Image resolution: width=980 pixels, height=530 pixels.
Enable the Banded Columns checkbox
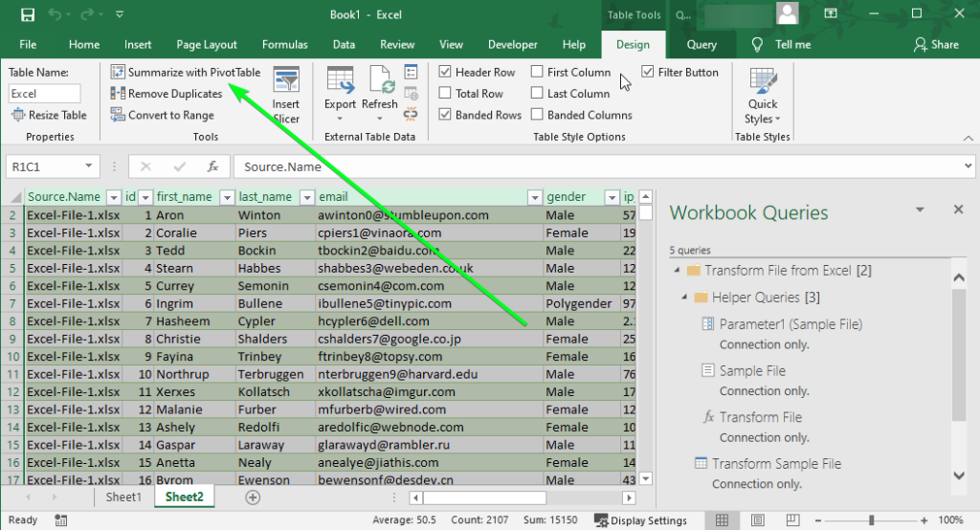pyautogui.click(x=537, y=115)
